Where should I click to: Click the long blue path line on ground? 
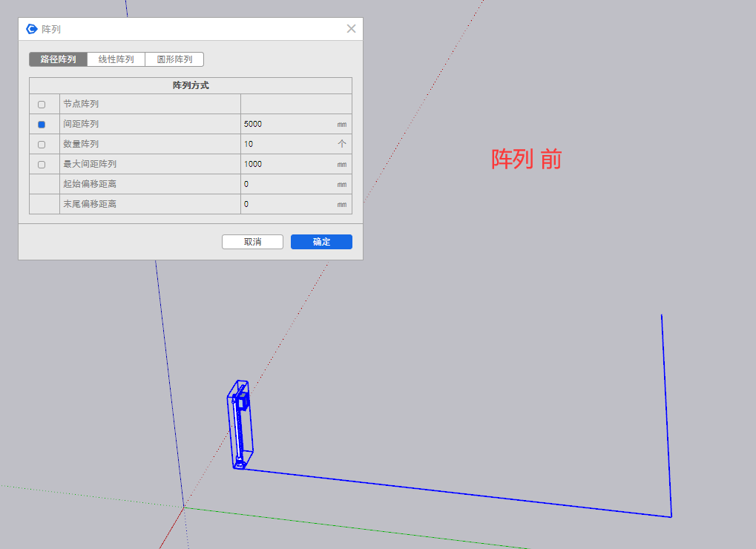tap(460, 493)
